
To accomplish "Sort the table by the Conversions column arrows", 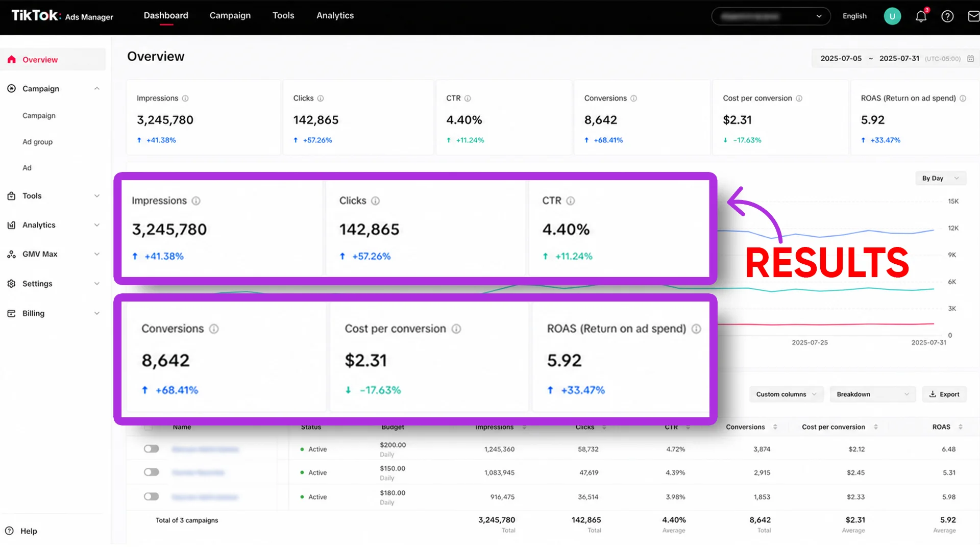I will [x=775, y=427].
